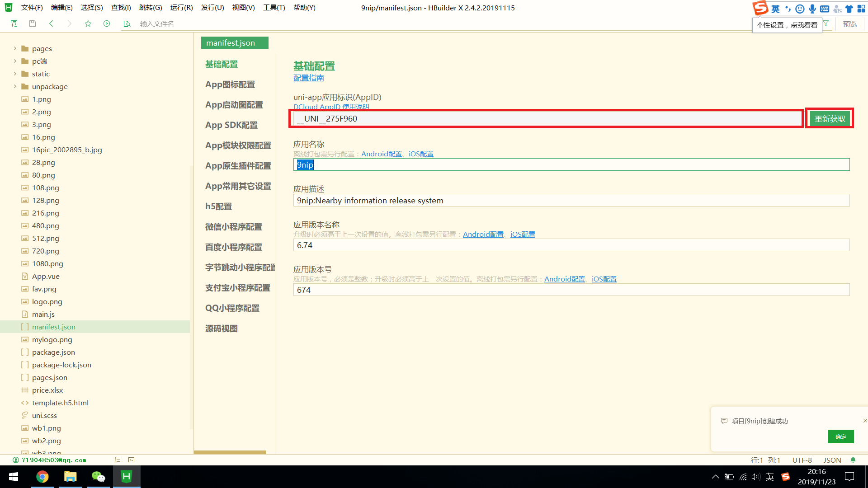The height and width of the screenshot is (488, 868).
Task: Expand the unpackage folder
Action: pos(15,86)
